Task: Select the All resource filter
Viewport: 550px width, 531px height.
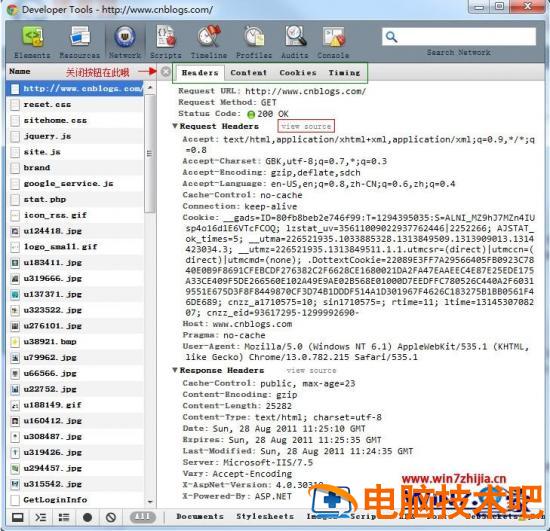Action: pyautogui.click(x=143, y=517)
